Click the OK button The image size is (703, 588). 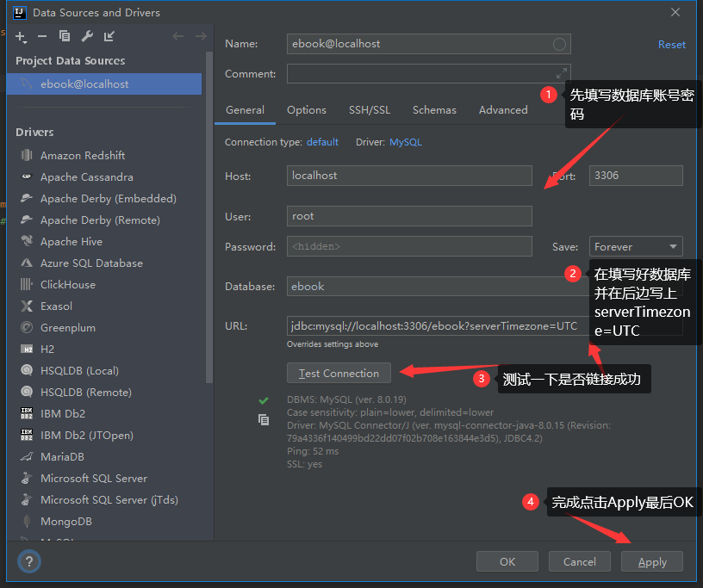(507, 561)
